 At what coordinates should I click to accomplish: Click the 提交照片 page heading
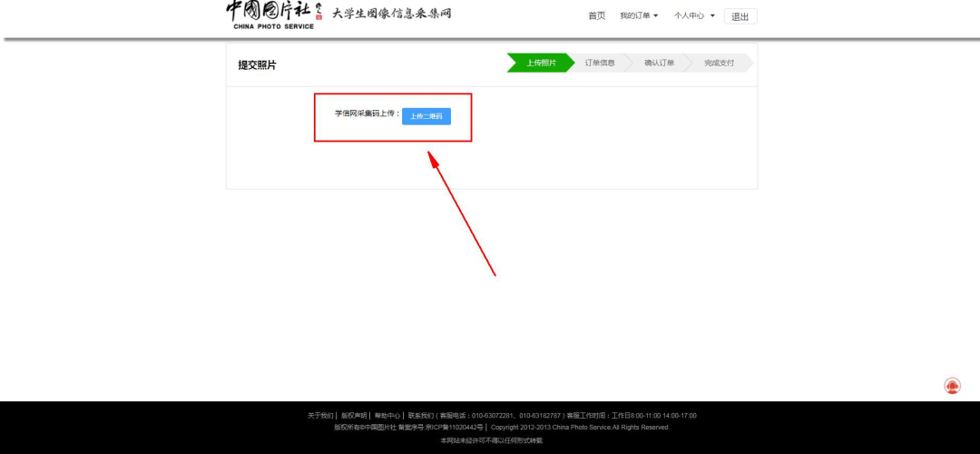point(257,65)
